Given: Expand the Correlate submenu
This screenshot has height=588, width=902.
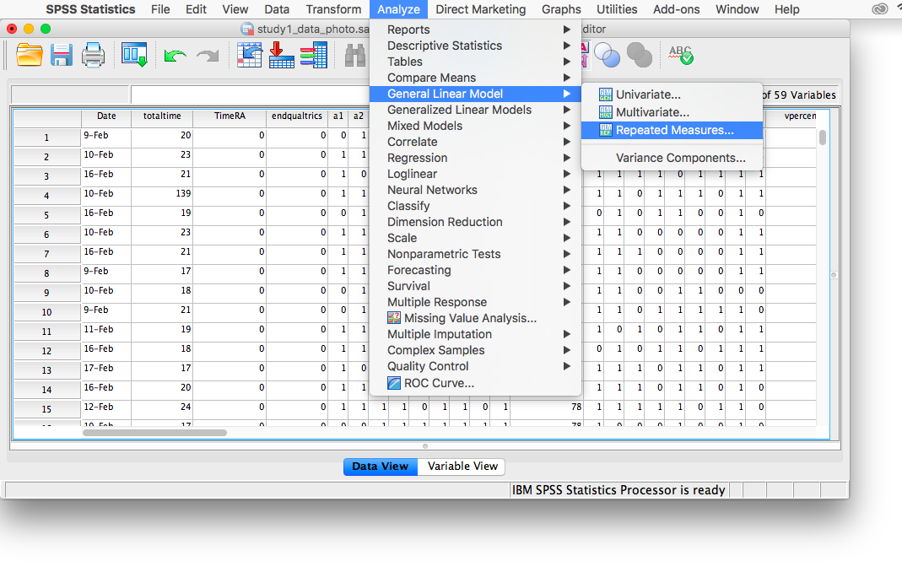Looking at the screenshot, I should click(475, 142).
